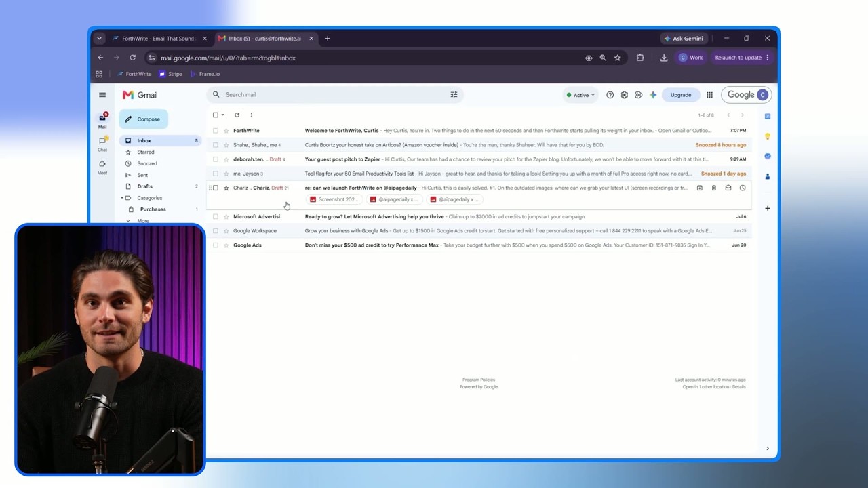This screenshot has width=868, height=488.
Task: Open the Drafts folder
Action: tap(144, 186)
